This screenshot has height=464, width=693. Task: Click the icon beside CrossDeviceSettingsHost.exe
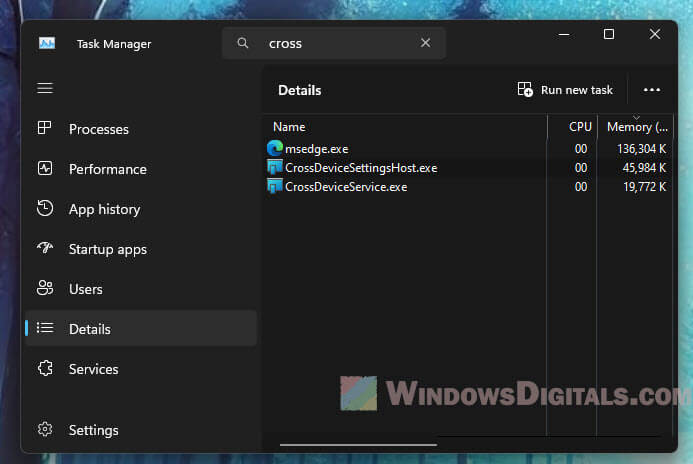275,167
